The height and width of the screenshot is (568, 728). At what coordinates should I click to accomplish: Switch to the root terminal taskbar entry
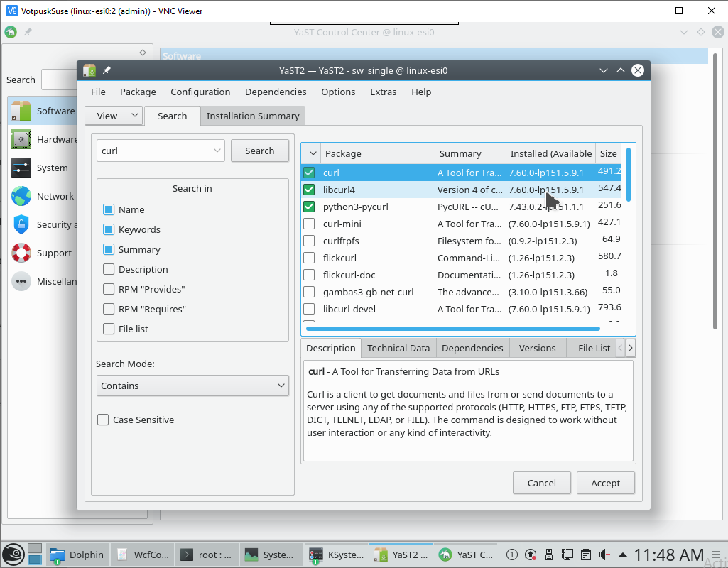click(x=207, y=555)
